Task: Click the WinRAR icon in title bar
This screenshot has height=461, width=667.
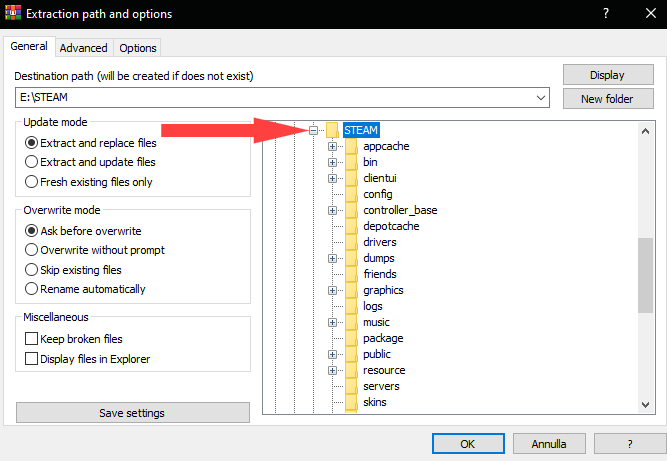Action: click(13, 13)
